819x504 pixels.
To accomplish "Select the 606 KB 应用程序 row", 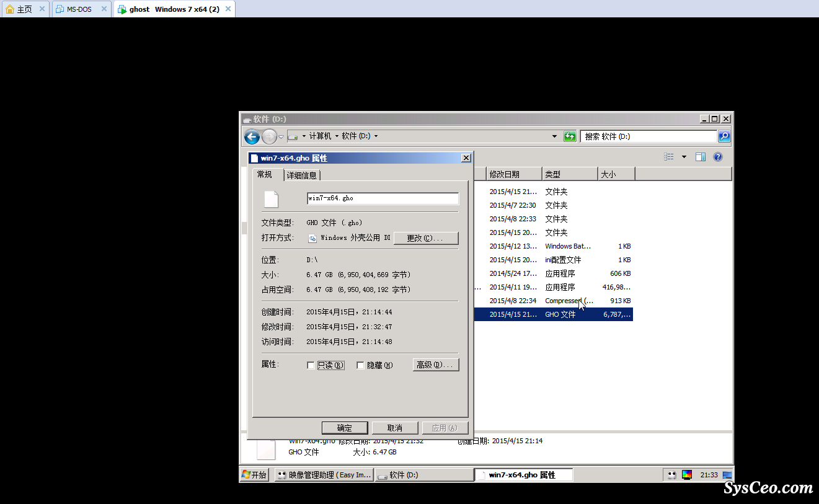I will click(x=554, y=273).
